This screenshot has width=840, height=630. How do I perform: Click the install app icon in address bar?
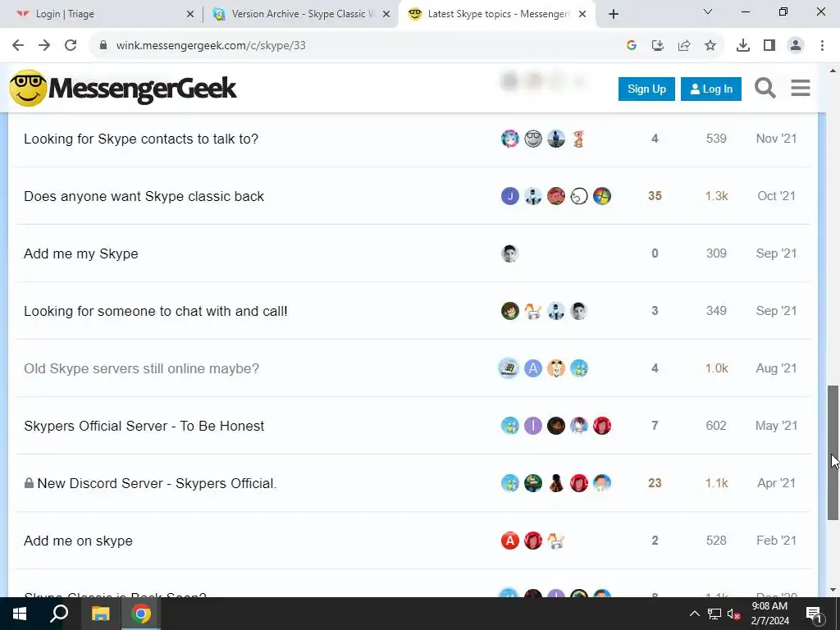point(658,46)
